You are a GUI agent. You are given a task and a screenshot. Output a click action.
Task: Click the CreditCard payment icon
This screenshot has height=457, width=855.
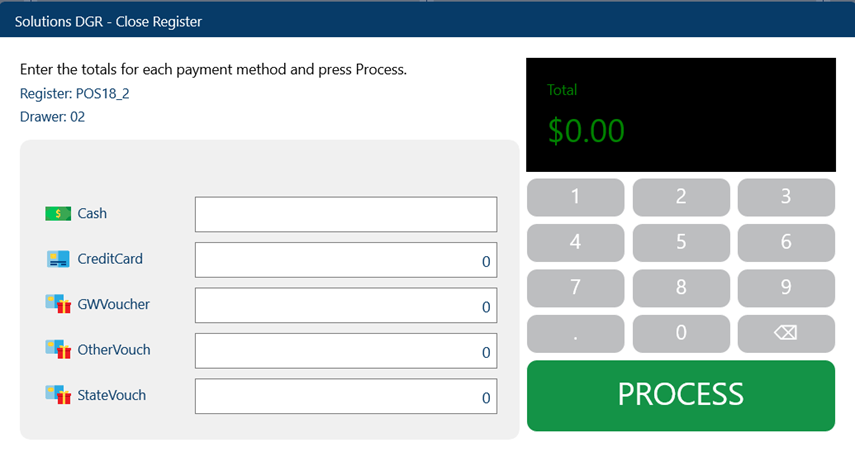(58, 259)
